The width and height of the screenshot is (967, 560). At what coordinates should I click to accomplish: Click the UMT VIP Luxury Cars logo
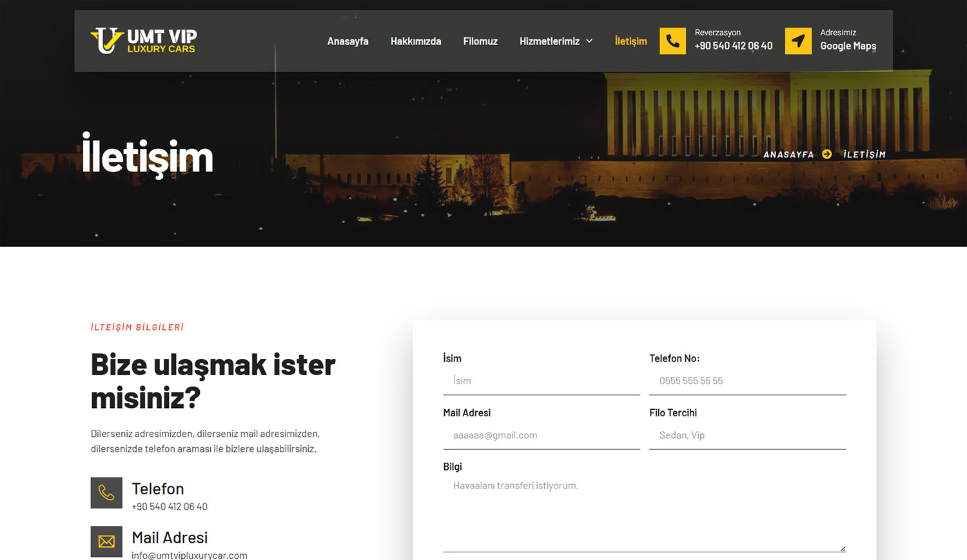144,41
